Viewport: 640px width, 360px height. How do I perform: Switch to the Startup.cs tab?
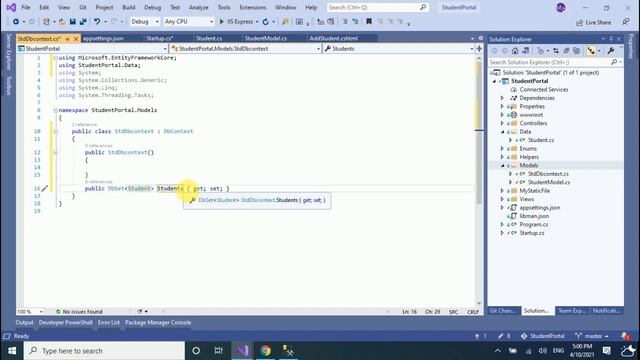[160, 38]
